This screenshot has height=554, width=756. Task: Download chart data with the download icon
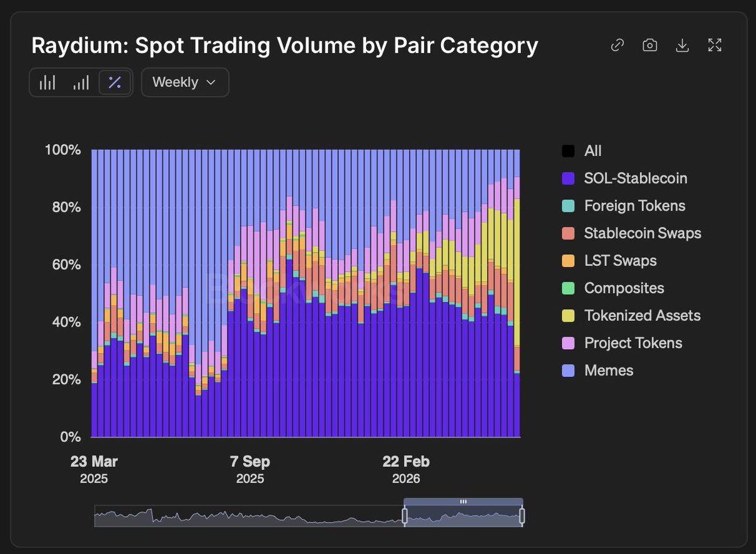click(682, 45)
